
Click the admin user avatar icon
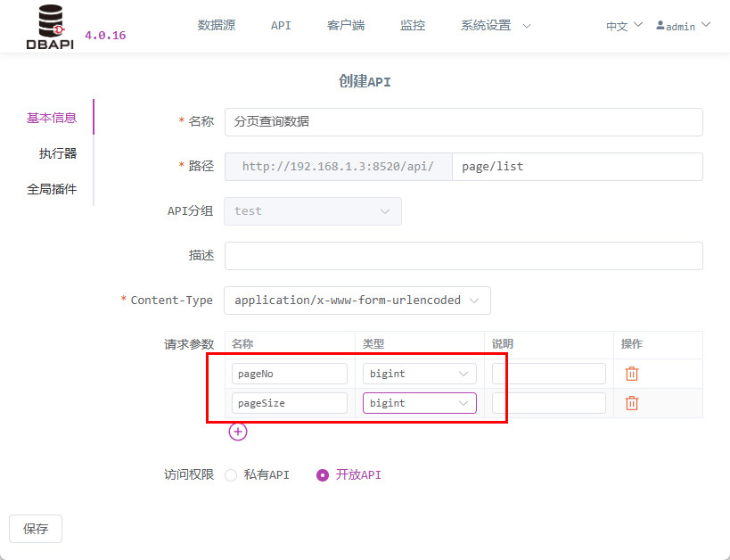point(660,26)
